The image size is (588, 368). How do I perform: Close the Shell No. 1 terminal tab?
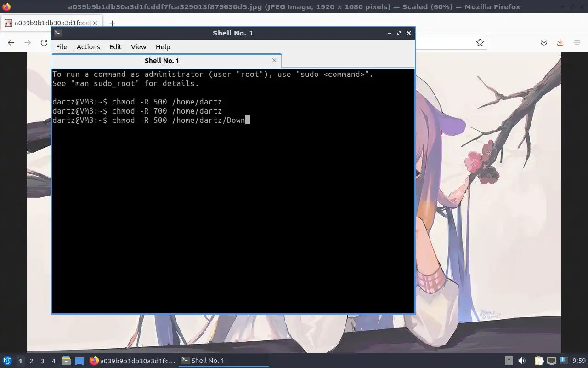pos(274,60)
